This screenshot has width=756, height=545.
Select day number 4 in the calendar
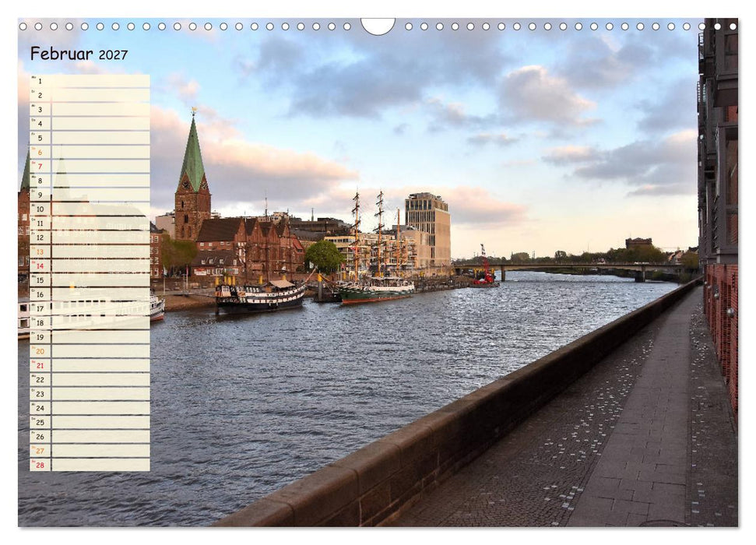pyautogui.click(x=40, y=124)
